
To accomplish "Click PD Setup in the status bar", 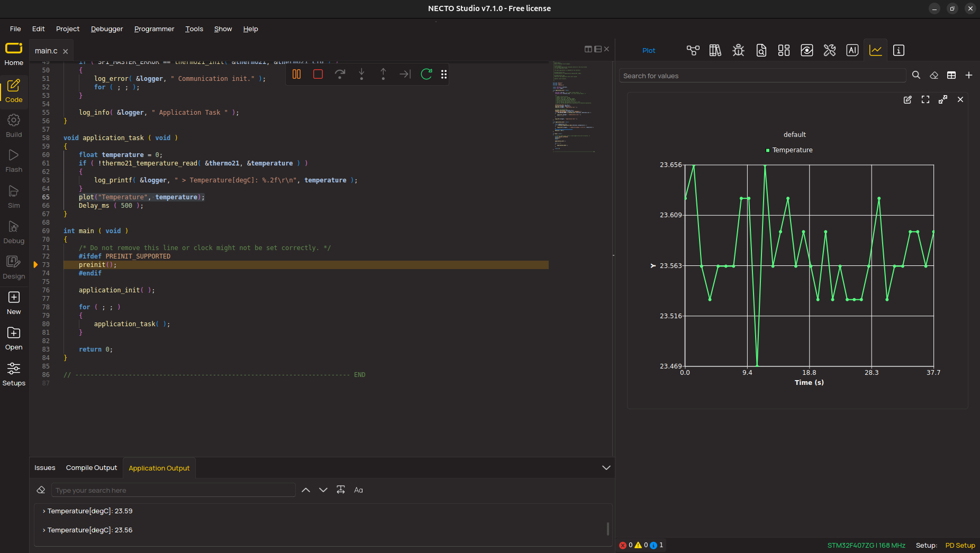I will point(960,546).
